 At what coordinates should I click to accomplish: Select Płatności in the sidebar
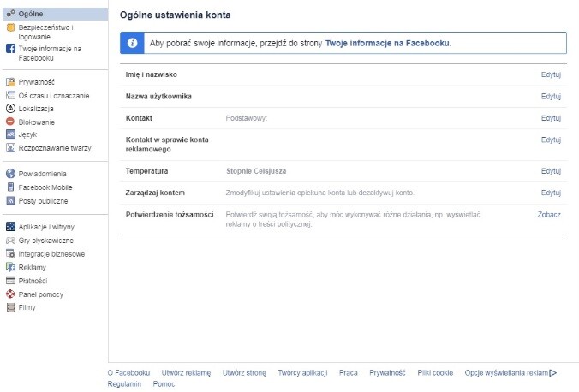[33, 281]
